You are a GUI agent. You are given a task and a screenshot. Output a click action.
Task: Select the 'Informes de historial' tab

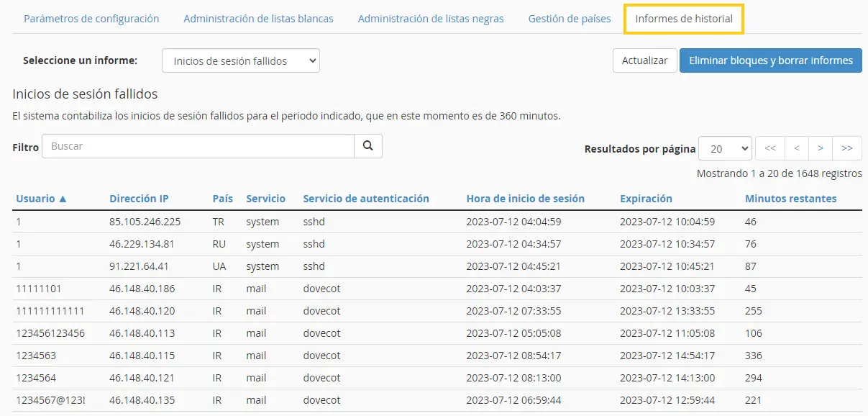684,19
